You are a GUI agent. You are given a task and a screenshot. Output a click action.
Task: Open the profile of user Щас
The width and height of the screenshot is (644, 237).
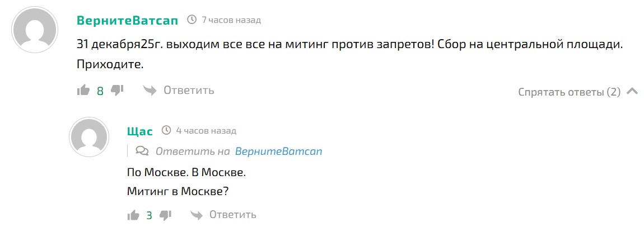[x=140, y=131]
